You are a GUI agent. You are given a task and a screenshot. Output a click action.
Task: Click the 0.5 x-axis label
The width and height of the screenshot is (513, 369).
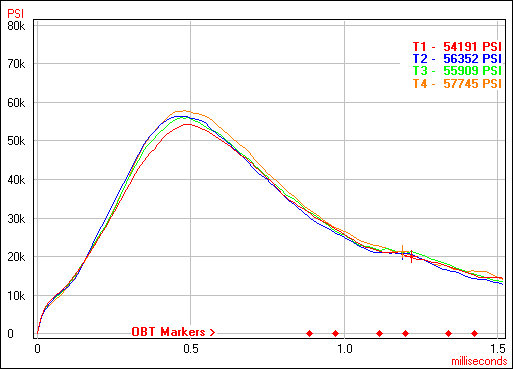coord(191,349)
